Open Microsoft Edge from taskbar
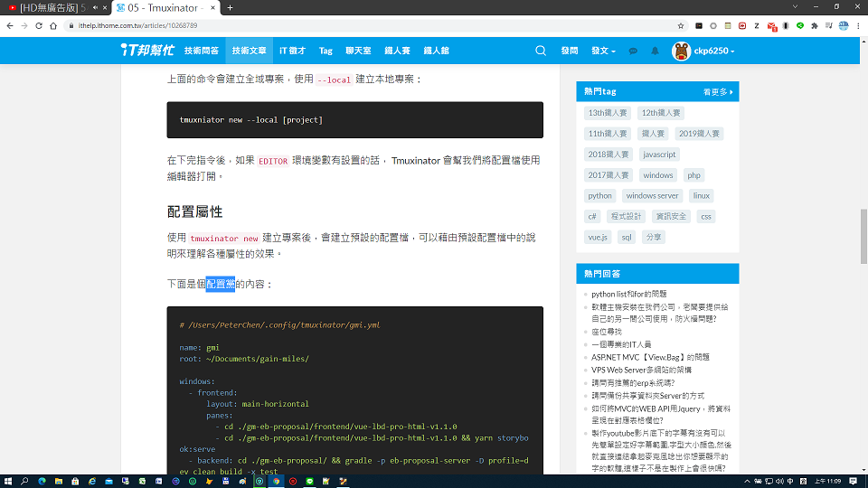Image resolution: width=868 pixels, height=488 pixels. [x=42, y=482]
